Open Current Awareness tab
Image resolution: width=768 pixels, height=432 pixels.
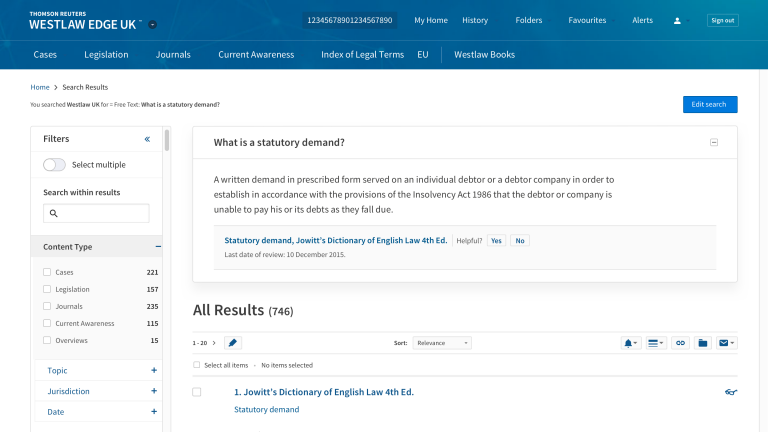[256, 54]
